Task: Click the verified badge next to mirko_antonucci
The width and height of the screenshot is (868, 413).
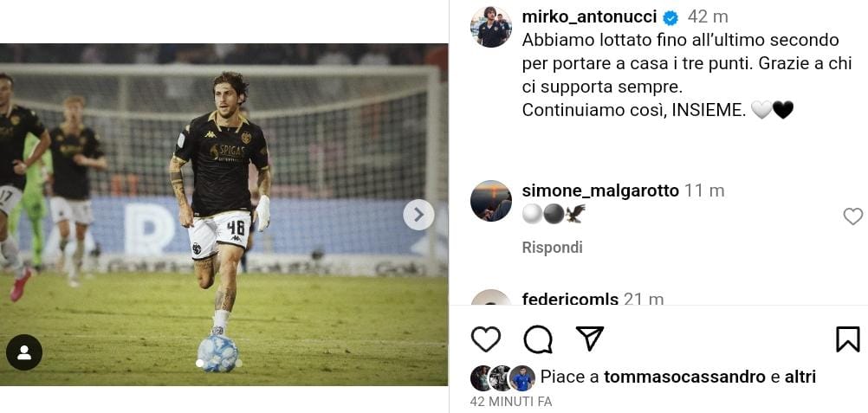Action: 670,17
